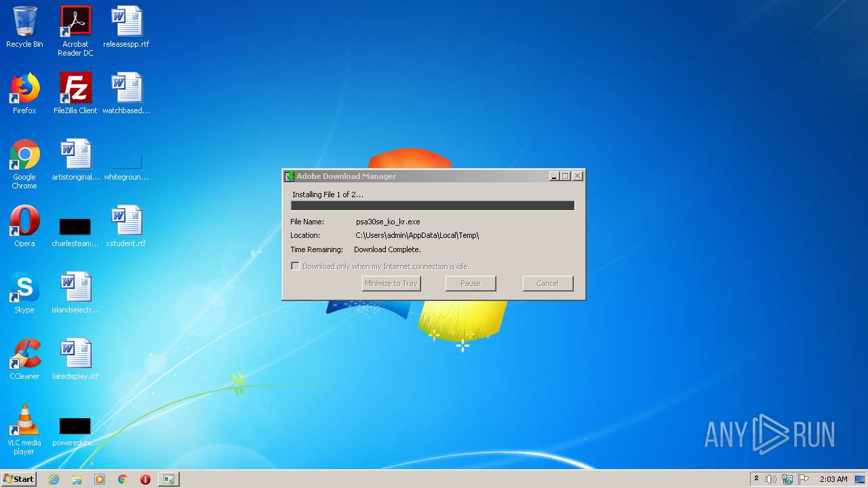Open releasespp.rtf document icon
The width and height of the screenshot is (868, 488).
click(126, 27)
